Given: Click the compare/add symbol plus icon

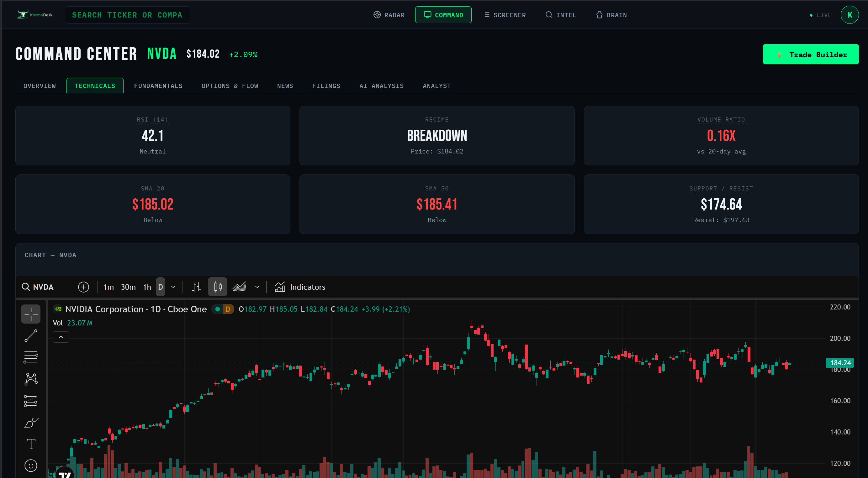Looking at the screenshot, I should pos(83,287).
